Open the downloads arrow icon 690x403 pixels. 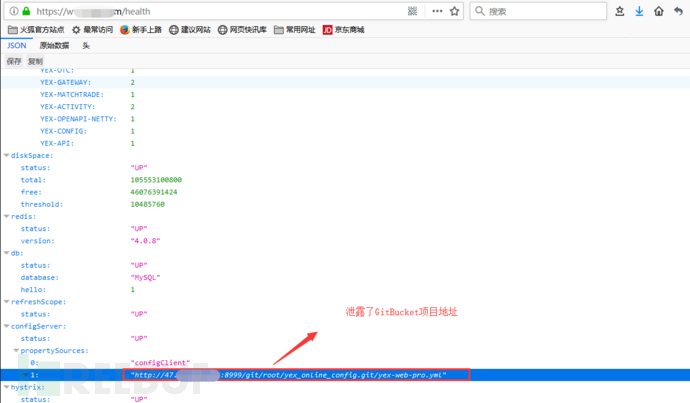click(x=639, y=11)
